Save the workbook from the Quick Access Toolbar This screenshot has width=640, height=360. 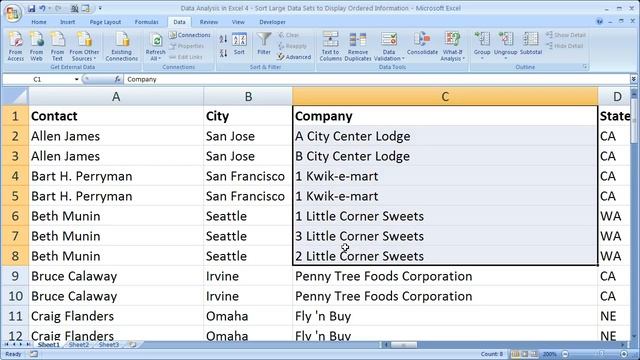tap(31, 8)
